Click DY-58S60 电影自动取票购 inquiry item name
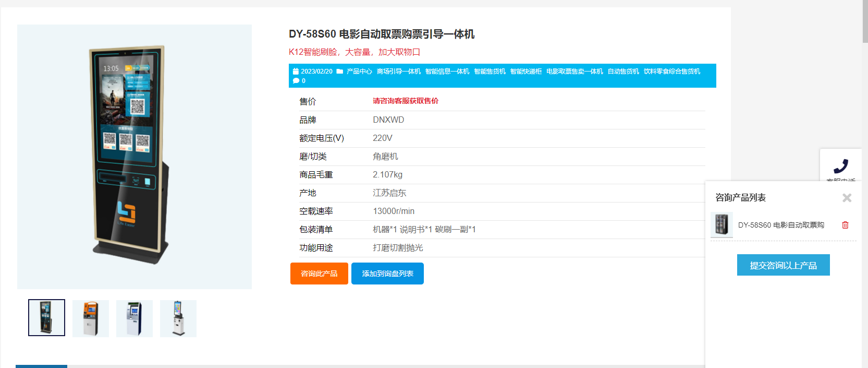The width and height of the screenshot is (868, 368). (781, 225)
